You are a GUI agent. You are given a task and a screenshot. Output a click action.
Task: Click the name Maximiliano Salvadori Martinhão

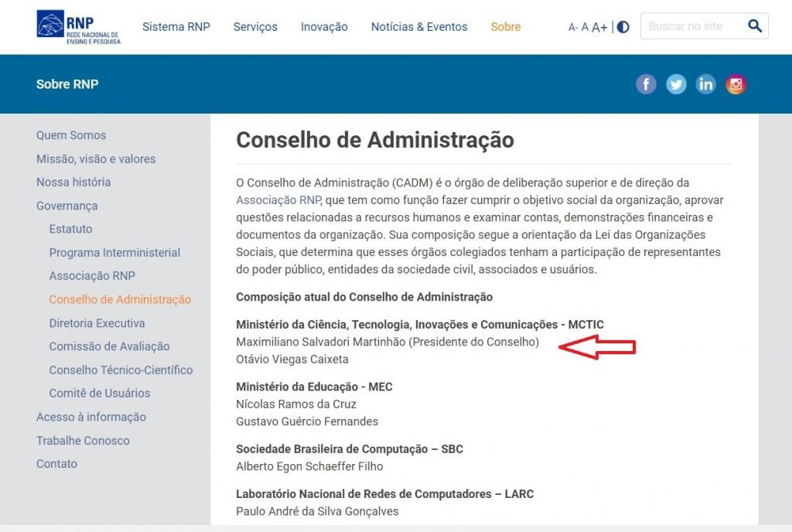321,342
